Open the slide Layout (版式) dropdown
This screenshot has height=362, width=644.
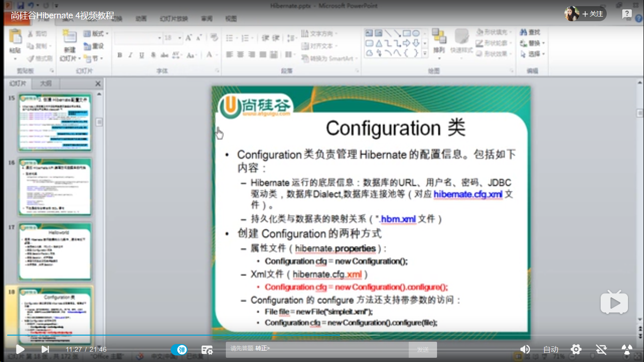pos(96,34)
